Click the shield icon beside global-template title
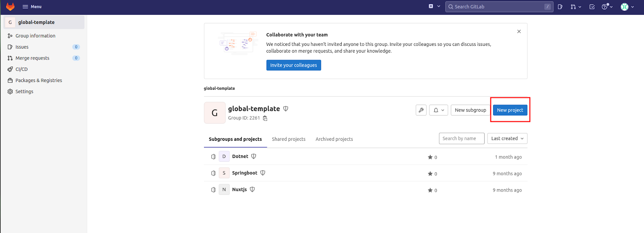Image resolution: width=644 pixels, height=233 pixels. (x=286, y=109)
